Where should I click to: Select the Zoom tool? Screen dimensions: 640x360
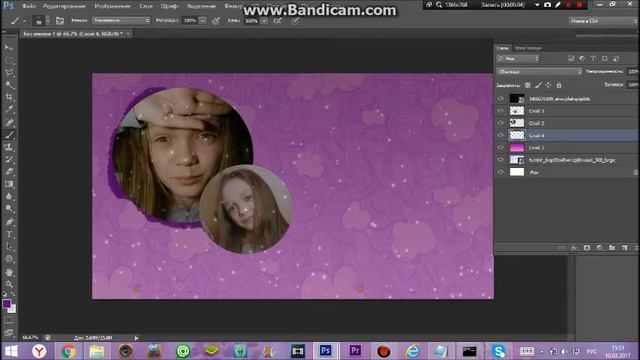(x=9, y=284)
